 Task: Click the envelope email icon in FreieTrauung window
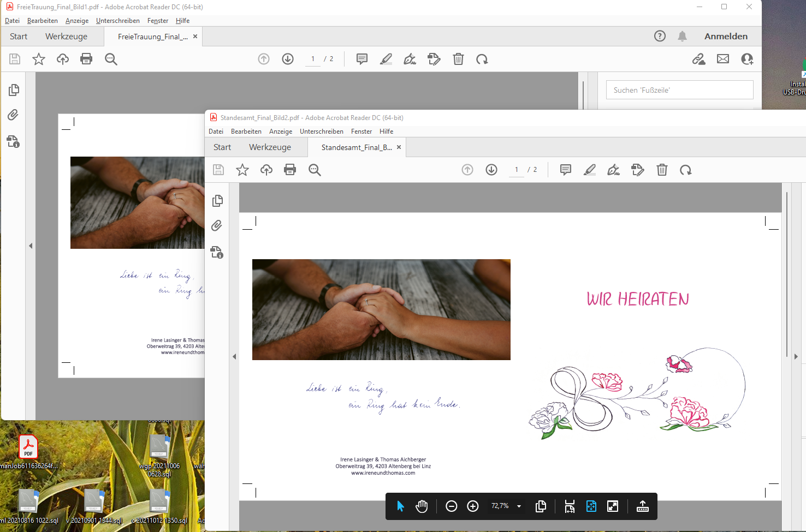pos(723,59)
